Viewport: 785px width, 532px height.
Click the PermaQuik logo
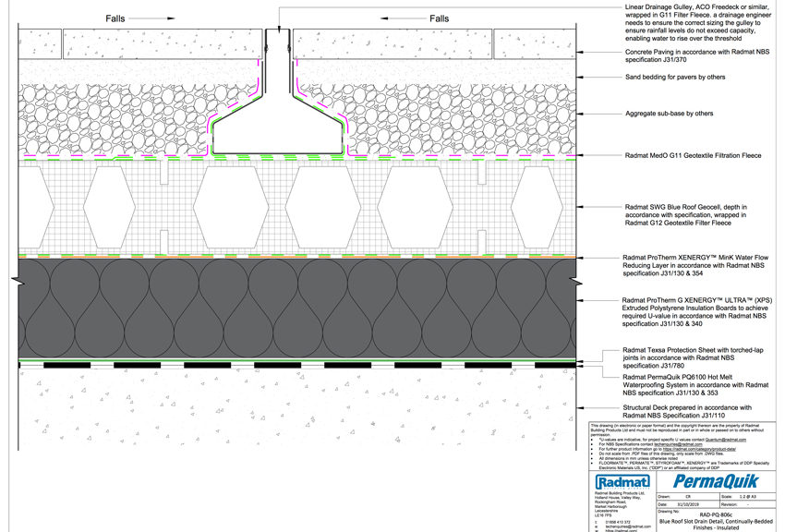(x=717, y=481)
